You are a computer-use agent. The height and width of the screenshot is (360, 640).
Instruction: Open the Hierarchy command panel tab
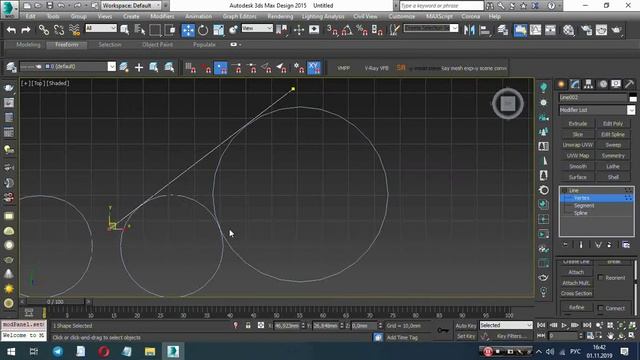tap(588, 84)
